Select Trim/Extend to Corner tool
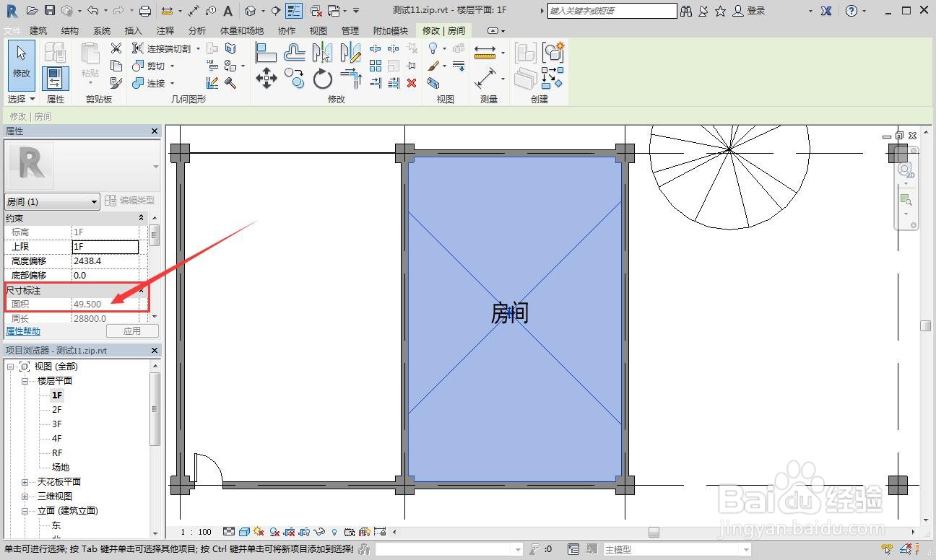This screenshot has width=936, height=560. [x=350, y=78]
